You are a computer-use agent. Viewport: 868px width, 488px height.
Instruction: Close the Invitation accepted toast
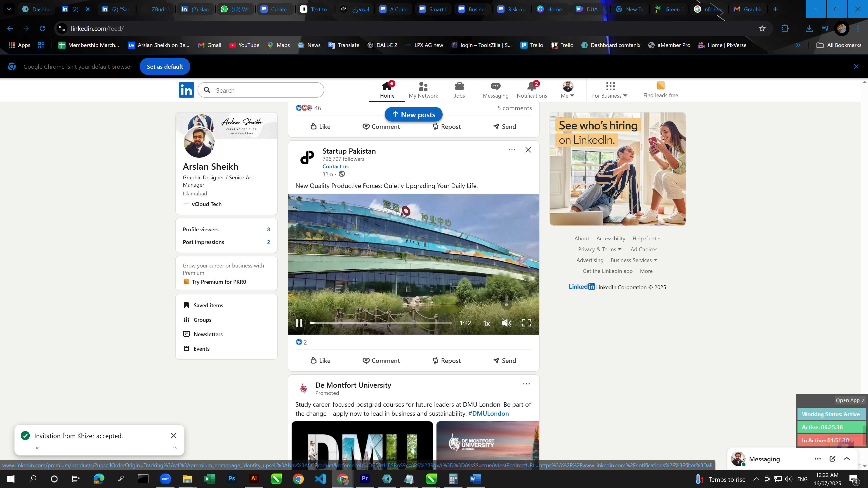click(174, 435)
